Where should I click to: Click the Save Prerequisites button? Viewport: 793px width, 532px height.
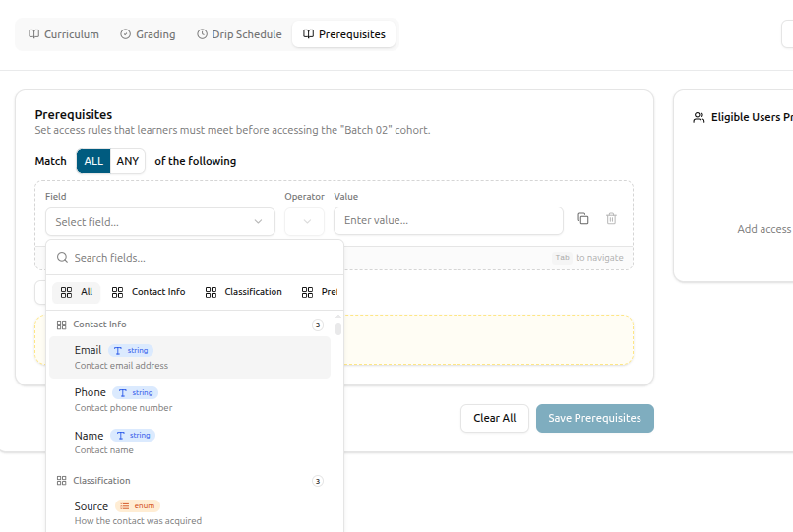pos(594,418)
